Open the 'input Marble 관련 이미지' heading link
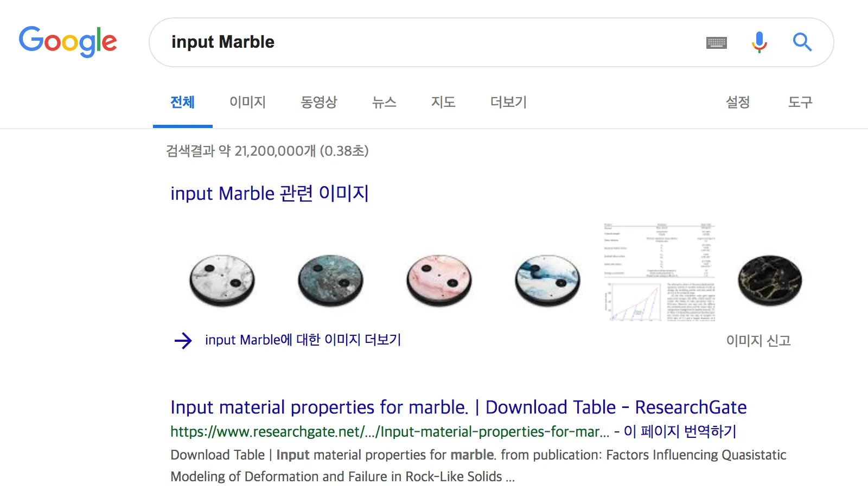The height and width of the screenshot is (497, 868). (270, 193)
